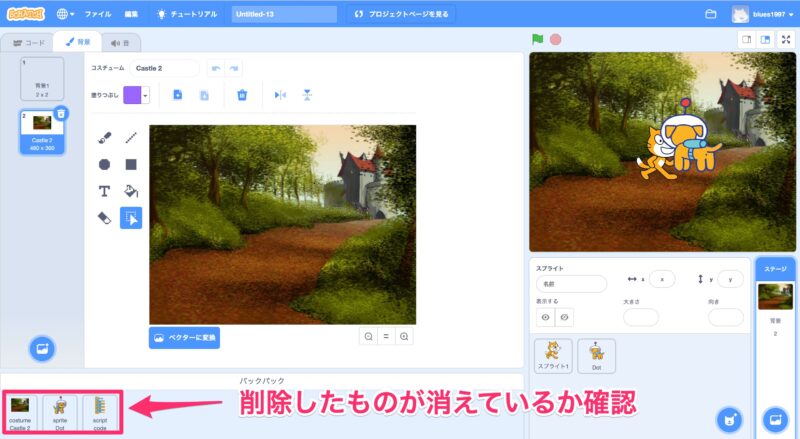The height and width of the screenshot is (439, 800).
Task: Switch to small stage layout
Action: 745,39
